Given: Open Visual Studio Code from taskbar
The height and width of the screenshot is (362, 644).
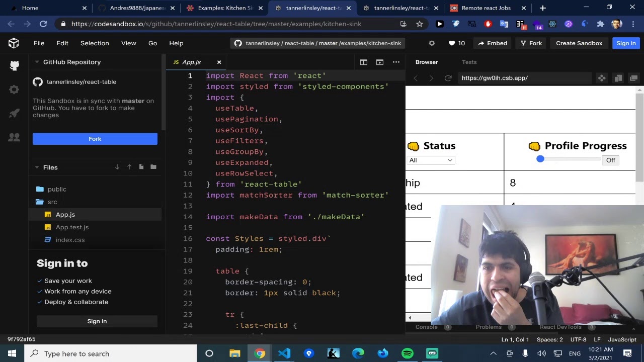Looking at the screenshot, I should 284,353.
